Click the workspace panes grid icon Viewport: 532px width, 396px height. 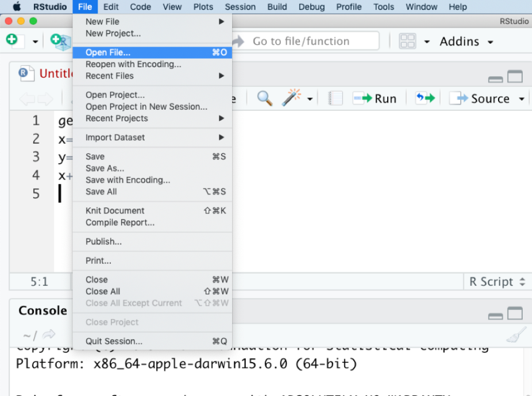(x=407, y=41)
